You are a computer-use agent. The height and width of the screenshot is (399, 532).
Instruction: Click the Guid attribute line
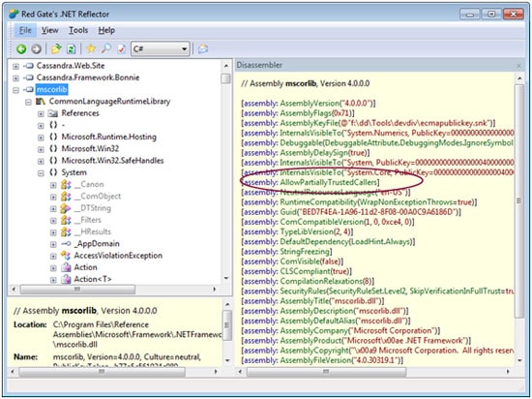click(351, 212)
